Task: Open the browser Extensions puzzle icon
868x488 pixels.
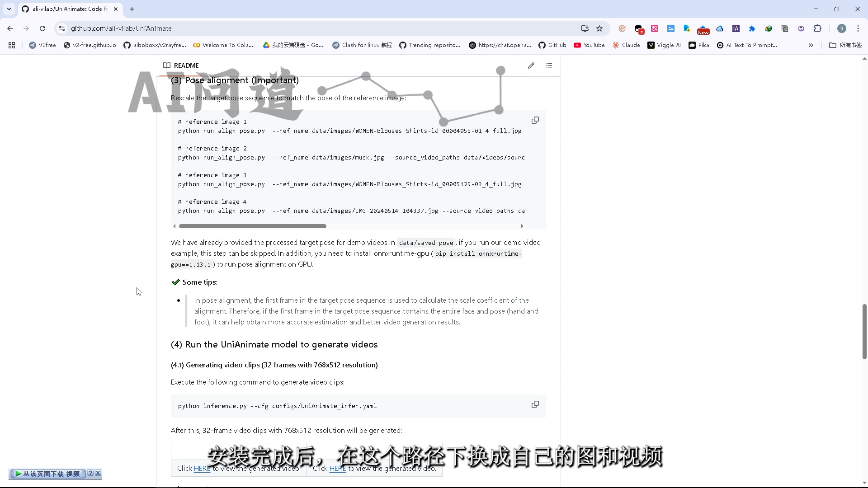Action: pos(817,28)
